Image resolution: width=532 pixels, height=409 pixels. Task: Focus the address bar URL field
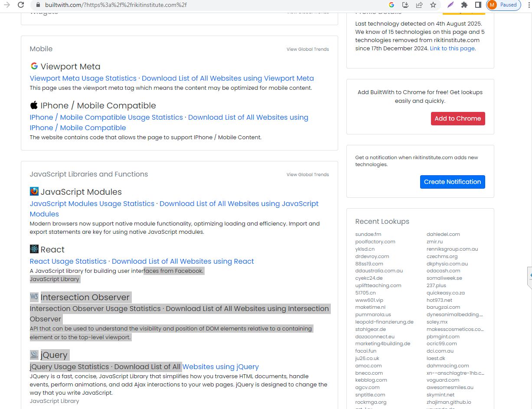208,5
